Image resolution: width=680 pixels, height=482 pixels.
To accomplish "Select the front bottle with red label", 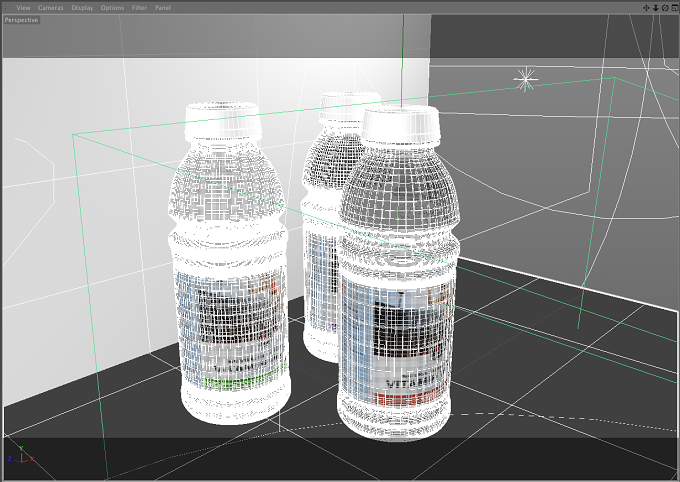I will click(398, 273).
